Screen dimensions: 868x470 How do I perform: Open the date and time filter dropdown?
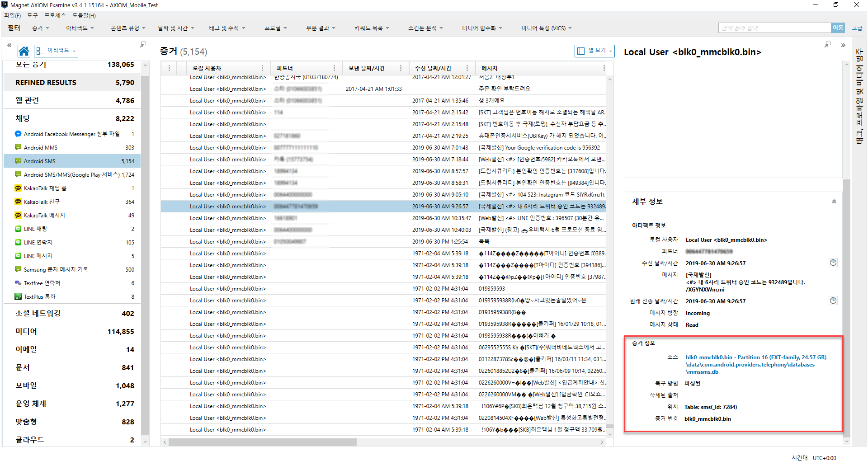[x=176, y=28]
